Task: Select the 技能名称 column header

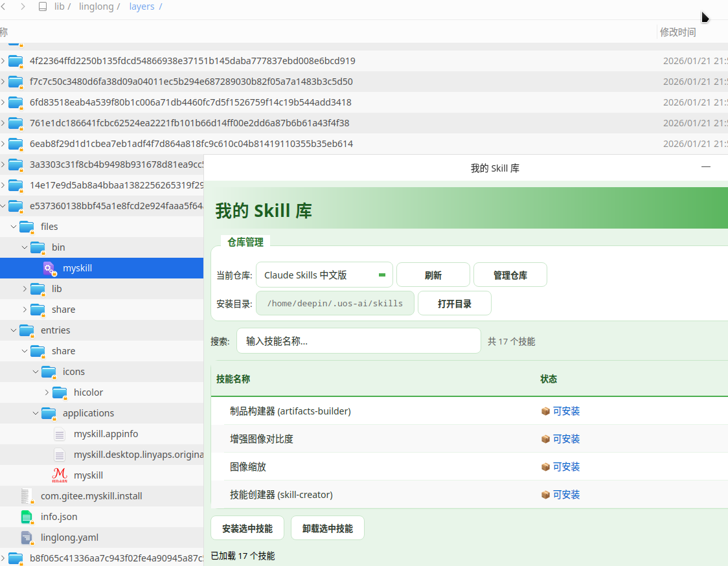Action: (x=233, y=379)
